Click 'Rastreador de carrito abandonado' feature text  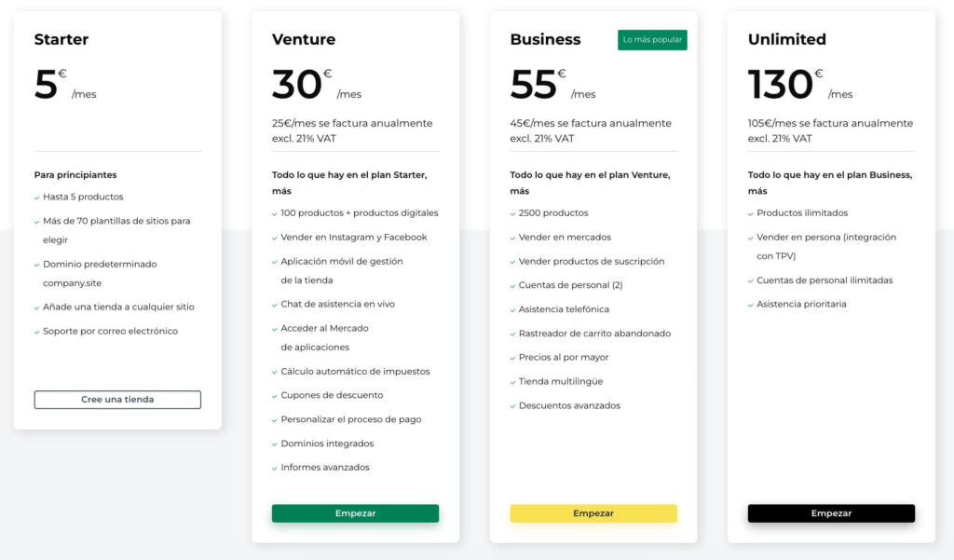[x=594, y=333]
